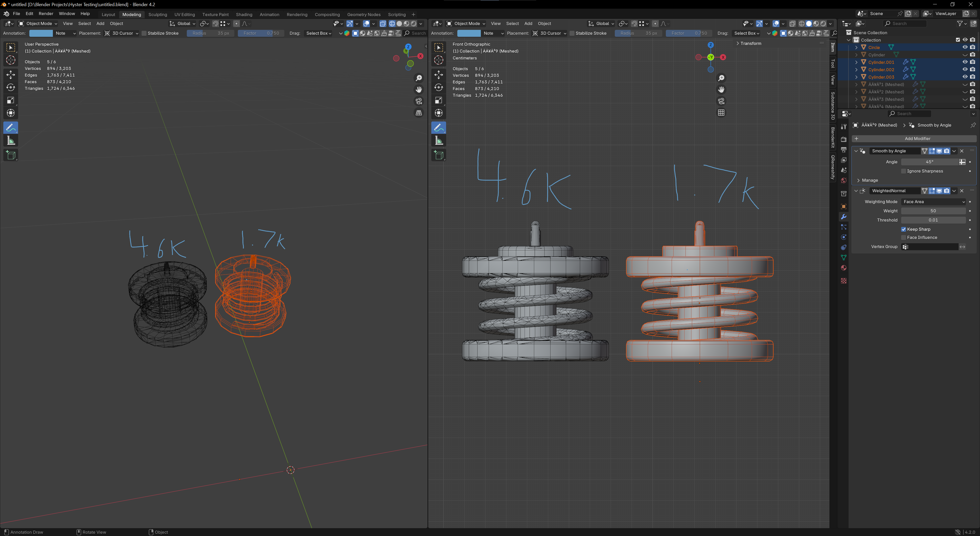Viewport: 980px width, 536px height.
Task: Toggle camera view in left viewport
Action: click(419, 101)
